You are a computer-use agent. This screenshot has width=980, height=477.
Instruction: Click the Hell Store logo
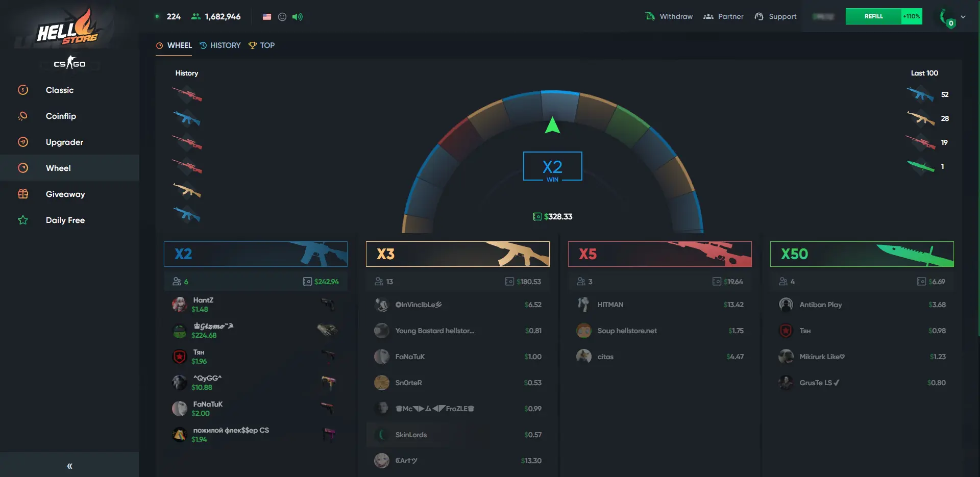coord(67,27)
